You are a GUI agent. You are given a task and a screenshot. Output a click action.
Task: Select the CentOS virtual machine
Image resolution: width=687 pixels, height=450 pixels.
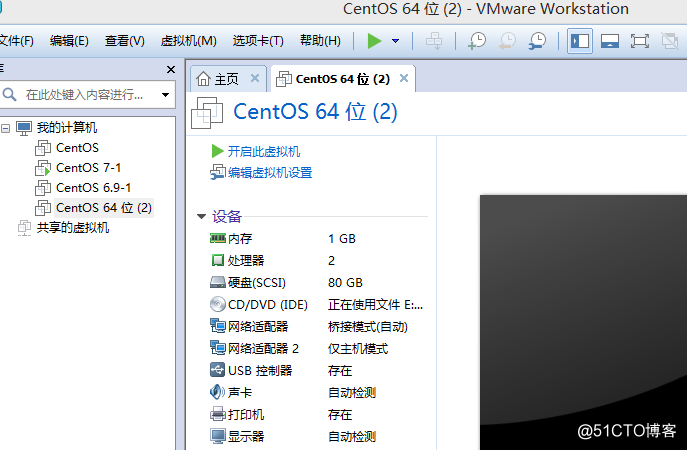pos(77,148)
